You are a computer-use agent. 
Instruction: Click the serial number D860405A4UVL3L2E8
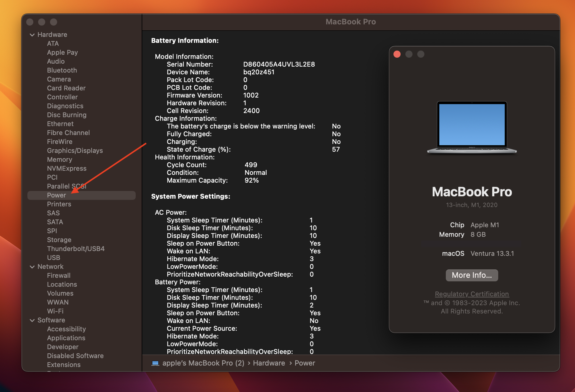(279, 64)
